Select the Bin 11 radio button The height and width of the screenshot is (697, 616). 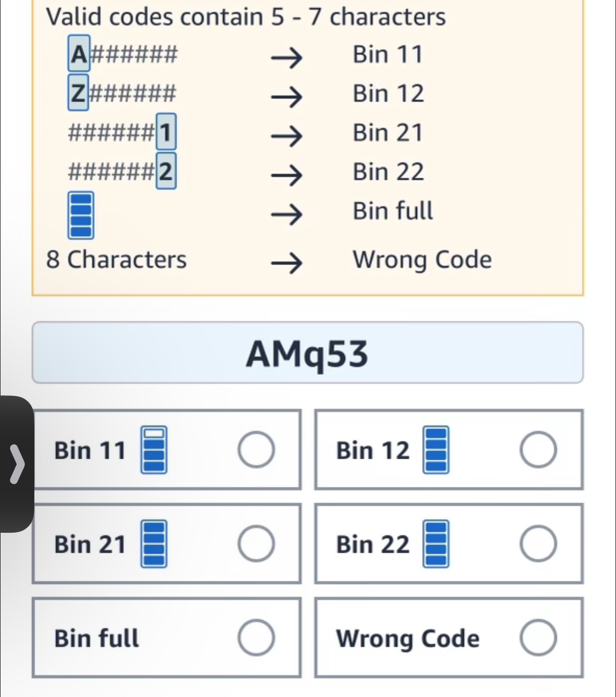pyautogui.click(x=256, y=449)
